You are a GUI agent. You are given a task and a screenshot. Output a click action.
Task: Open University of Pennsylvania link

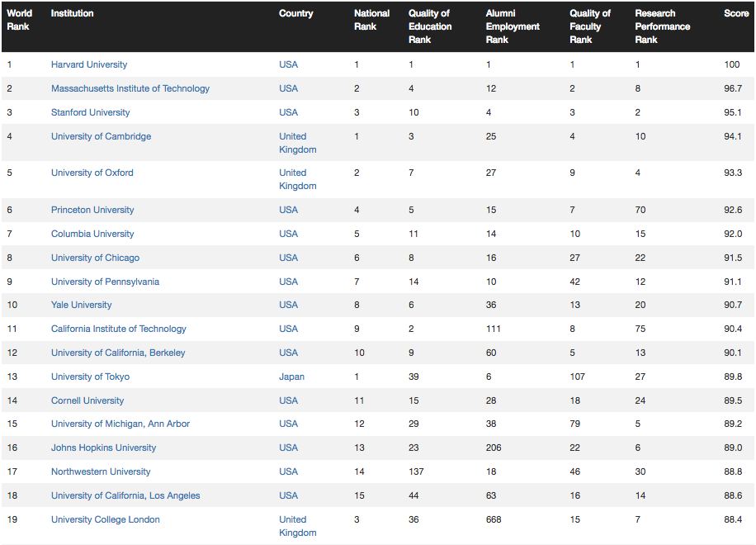(105, 282)
